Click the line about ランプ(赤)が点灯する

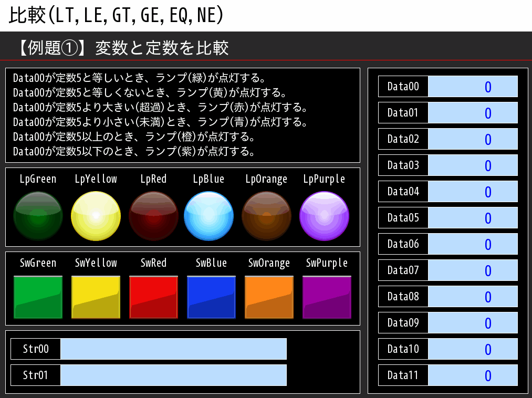pos(160,107)
